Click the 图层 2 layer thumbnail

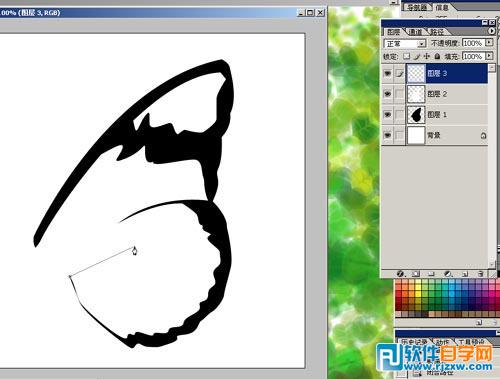pyautogui.click(x=416, y=94)
